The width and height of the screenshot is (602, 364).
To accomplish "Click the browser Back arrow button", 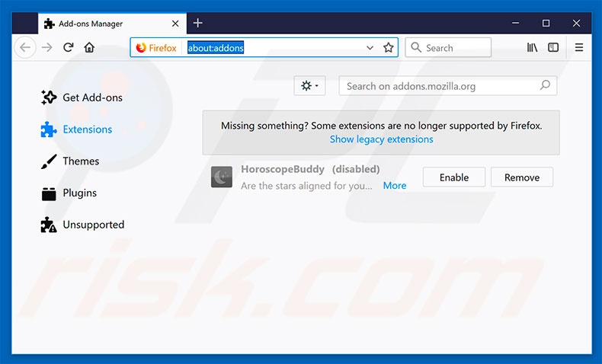I will coord(25,47).
